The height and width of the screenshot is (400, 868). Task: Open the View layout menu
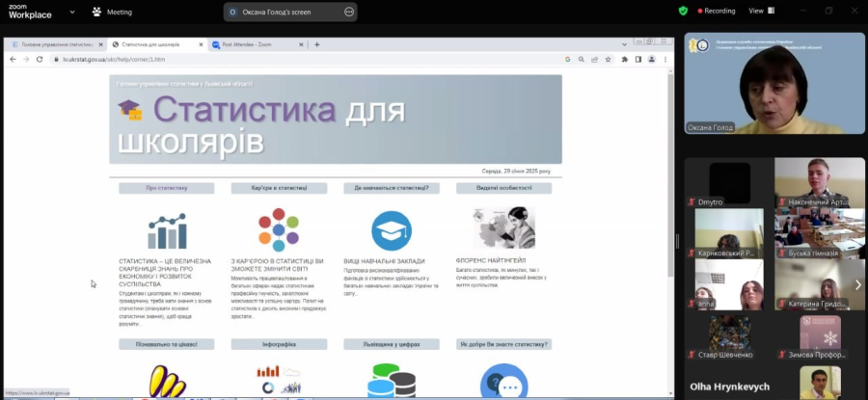click(762, 11)
